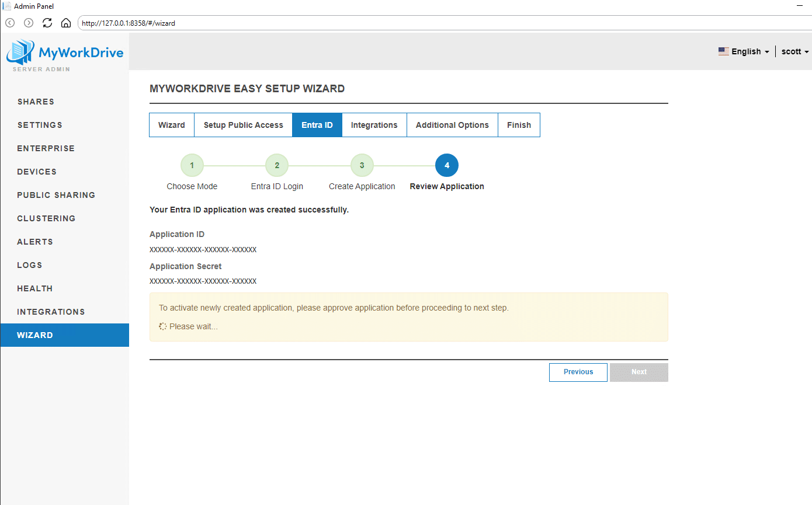Click the browser back arrow icon
The height and width of the screenshot is (505, 812).
(x=10, y=23)
